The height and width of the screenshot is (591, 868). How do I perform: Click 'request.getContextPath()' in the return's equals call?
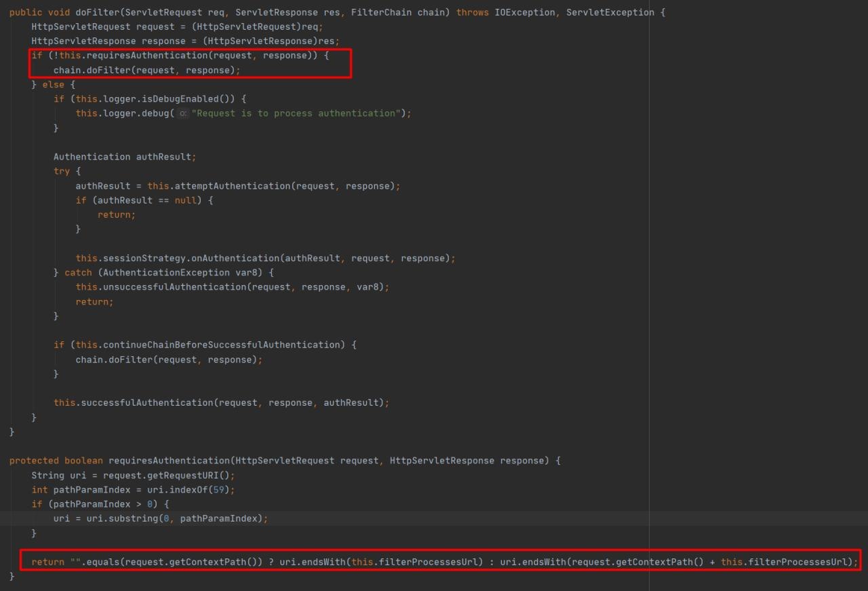click(191, 562)
